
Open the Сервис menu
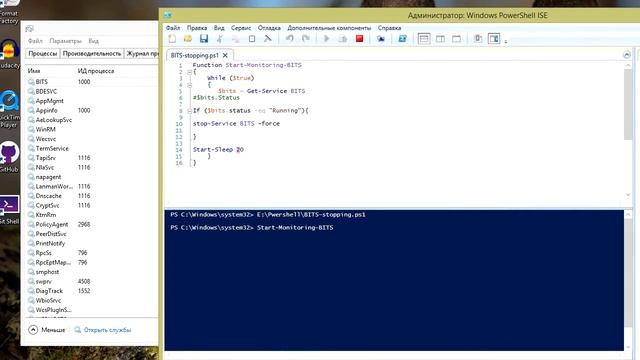(241, 28)
